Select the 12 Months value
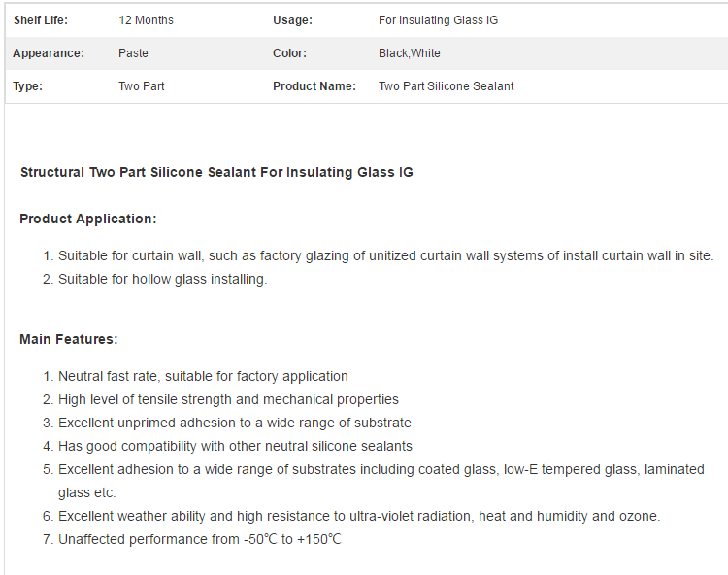This screenshot has width=728, height=575. point(146,20)
